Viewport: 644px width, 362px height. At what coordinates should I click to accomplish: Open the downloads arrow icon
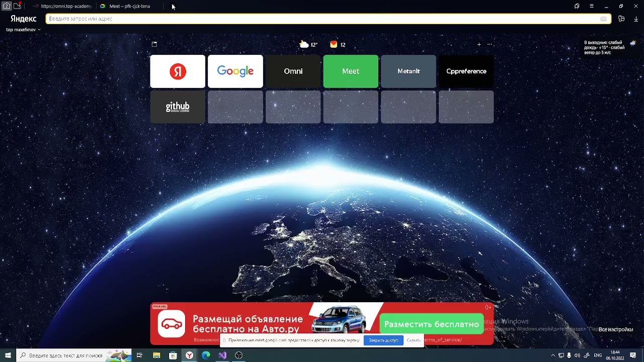point(636,19)
